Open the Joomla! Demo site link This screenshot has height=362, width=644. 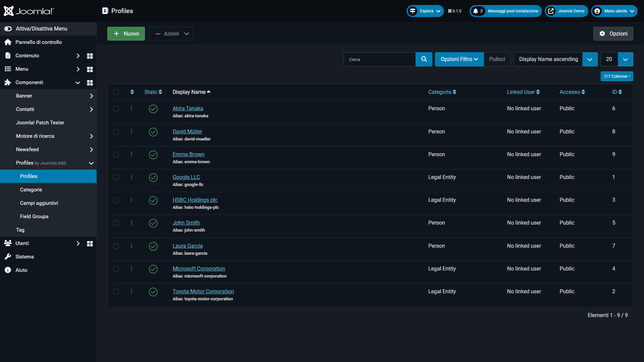(x=567, y=11)
